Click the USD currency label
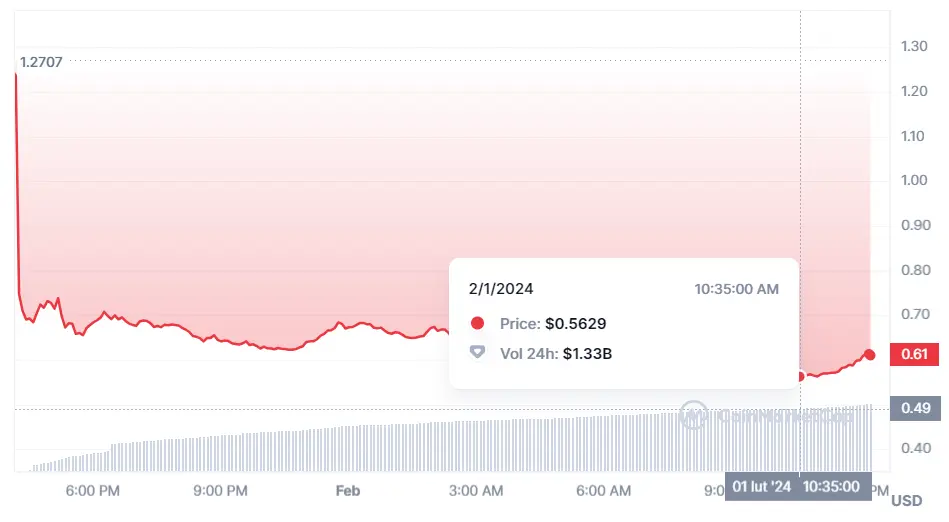 (906, 500)
